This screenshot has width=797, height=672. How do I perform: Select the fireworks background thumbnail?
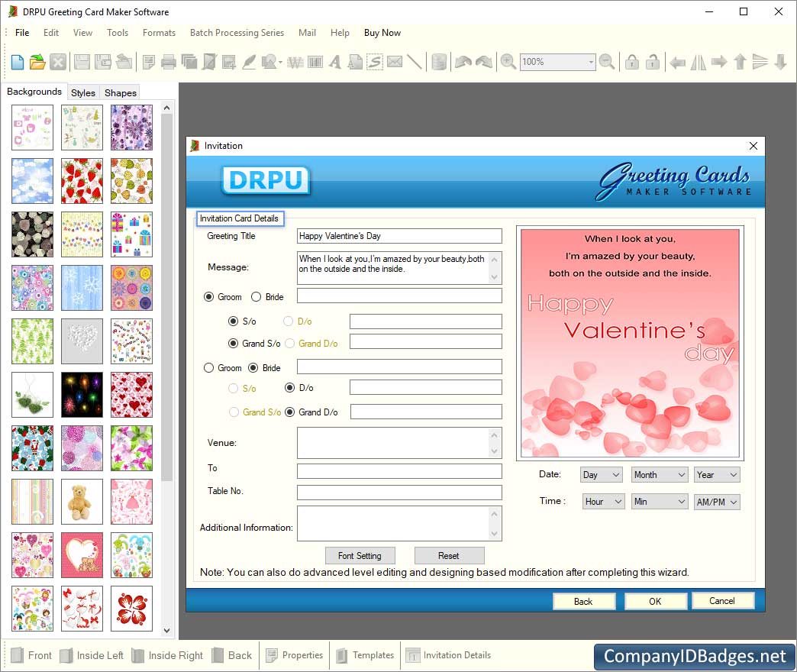click(82, 395)
